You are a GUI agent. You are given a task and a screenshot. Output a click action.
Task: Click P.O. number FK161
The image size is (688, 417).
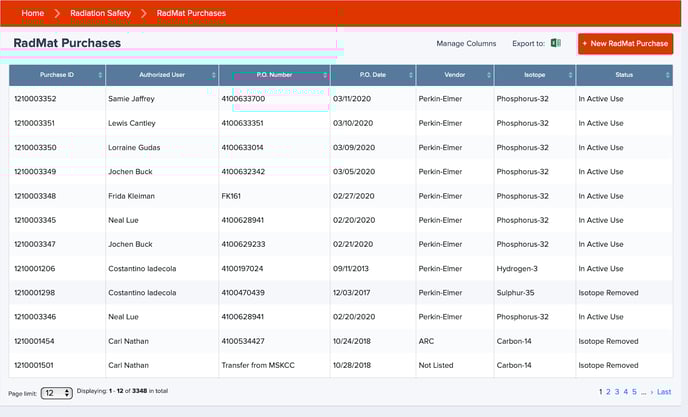[x=231, y=196]
